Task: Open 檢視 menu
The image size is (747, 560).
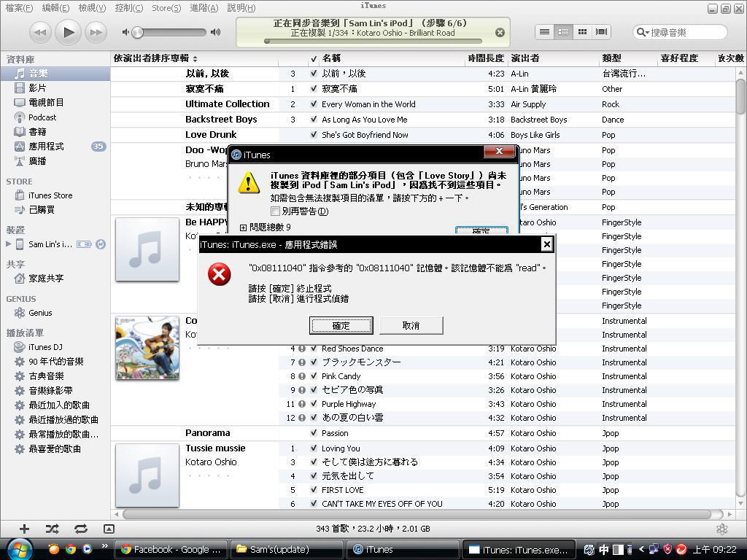Action: click(92, 7)
